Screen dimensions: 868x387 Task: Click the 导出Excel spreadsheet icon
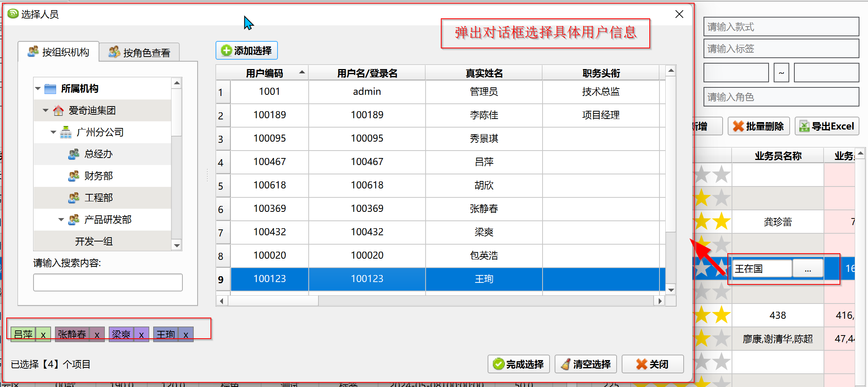click(x=804, y=126)
